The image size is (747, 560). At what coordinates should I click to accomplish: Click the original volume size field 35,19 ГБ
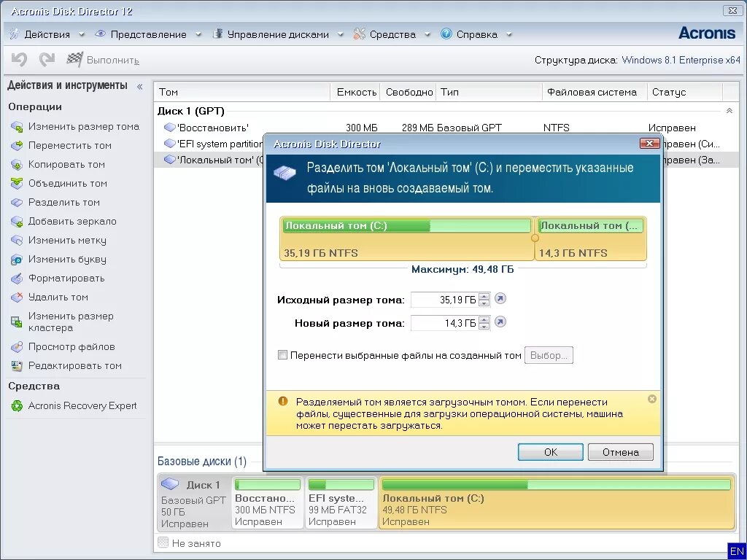pos(444,300)
